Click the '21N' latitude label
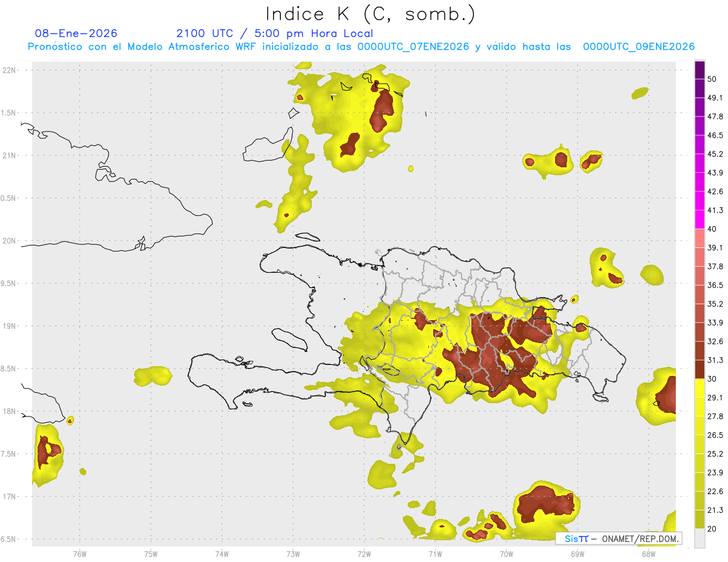 [x=10, y=155]
